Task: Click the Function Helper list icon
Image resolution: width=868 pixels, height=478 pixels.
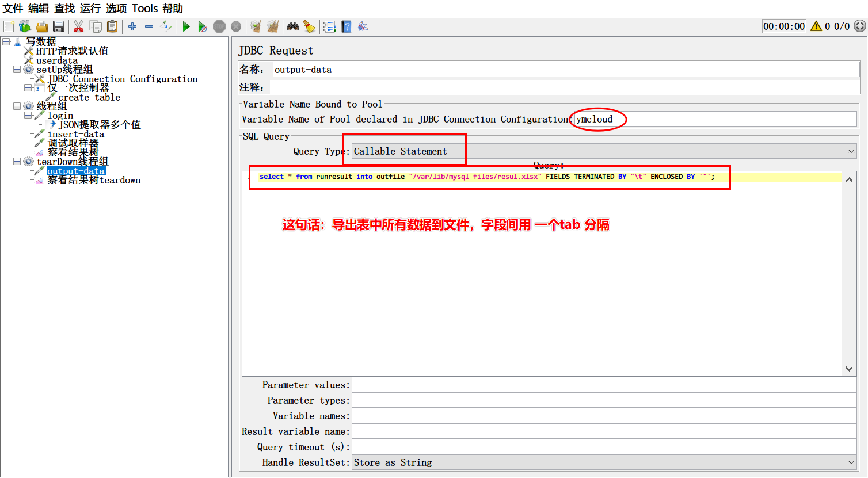Action: coord(329,26)
